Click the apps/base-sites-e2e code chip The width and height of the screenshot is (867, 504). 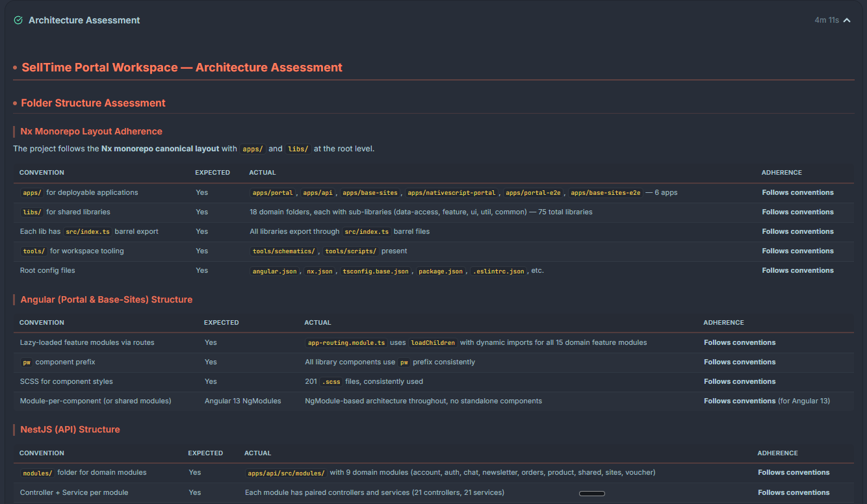click(605, 193)
